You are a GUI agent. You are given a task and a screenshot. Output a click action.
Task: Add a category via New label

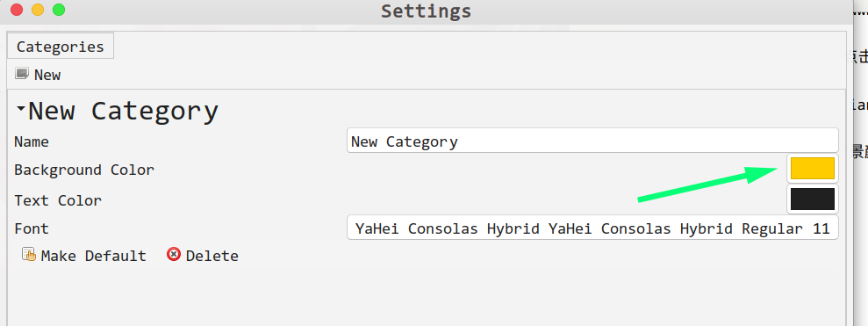(47, 75)
